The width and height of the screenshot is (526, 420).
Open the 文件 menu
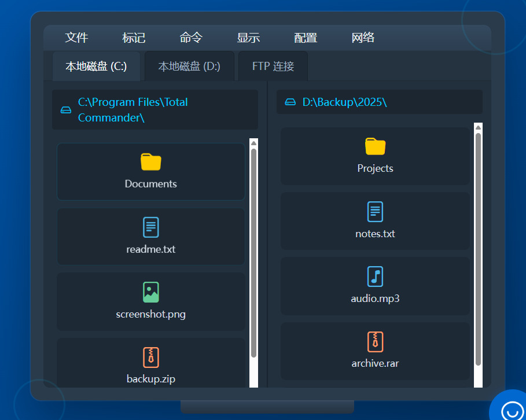(x=76, y=38)
